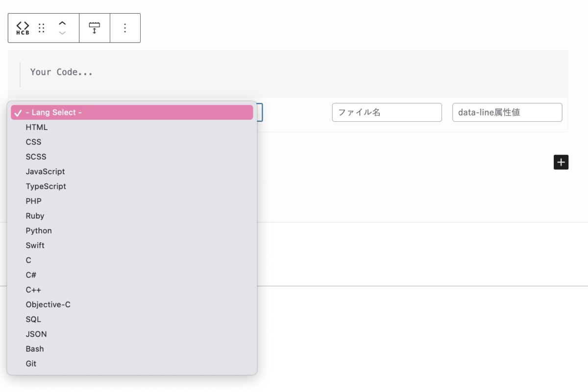
Task: Select JavaScript from the open dropdown
Action: [x=45, y=171]
